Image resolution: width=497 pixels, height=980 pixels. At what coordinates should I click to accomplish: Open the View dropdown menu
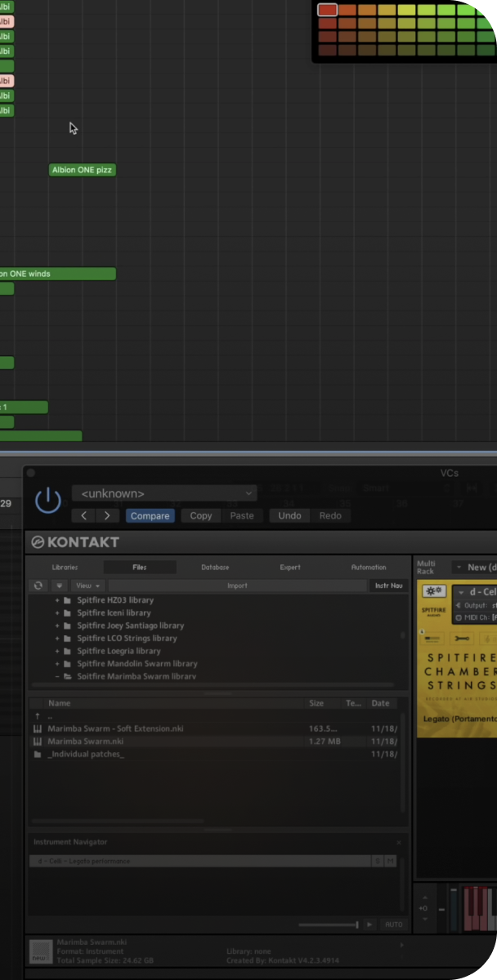87,586
